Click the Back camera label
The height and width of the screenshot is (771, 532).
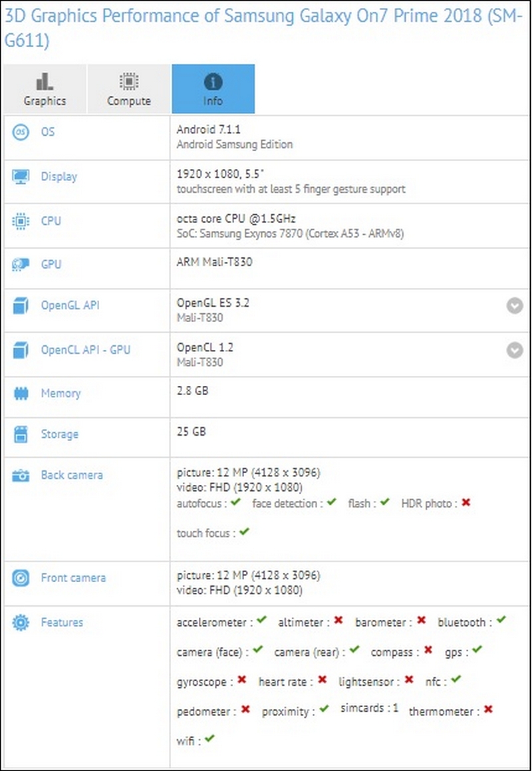(x=72, y=475)
